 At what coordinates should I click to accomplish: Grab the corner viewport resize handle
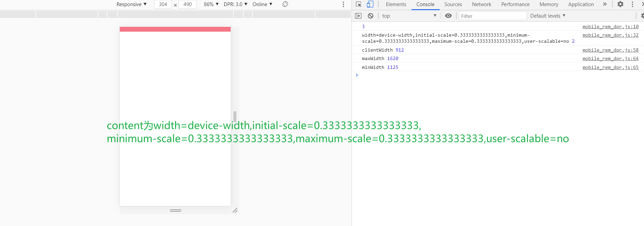(x=235, y=210)
